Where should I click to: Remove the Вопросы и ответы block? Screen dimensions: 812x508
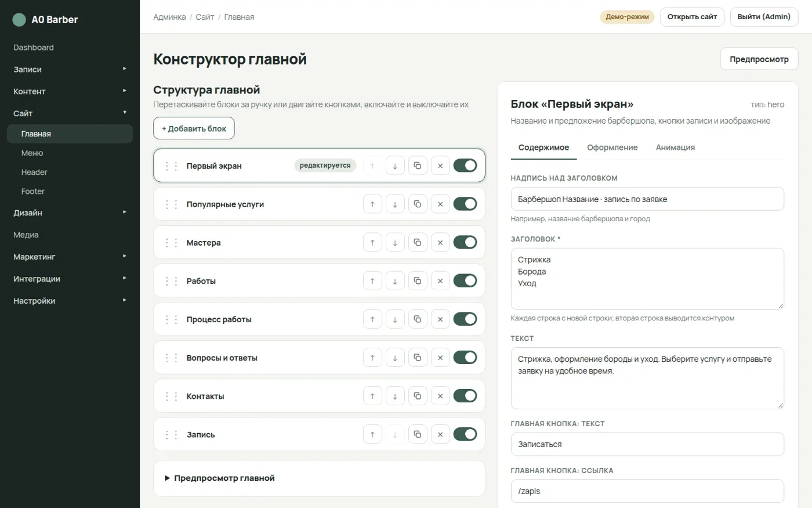click(440, 358)
